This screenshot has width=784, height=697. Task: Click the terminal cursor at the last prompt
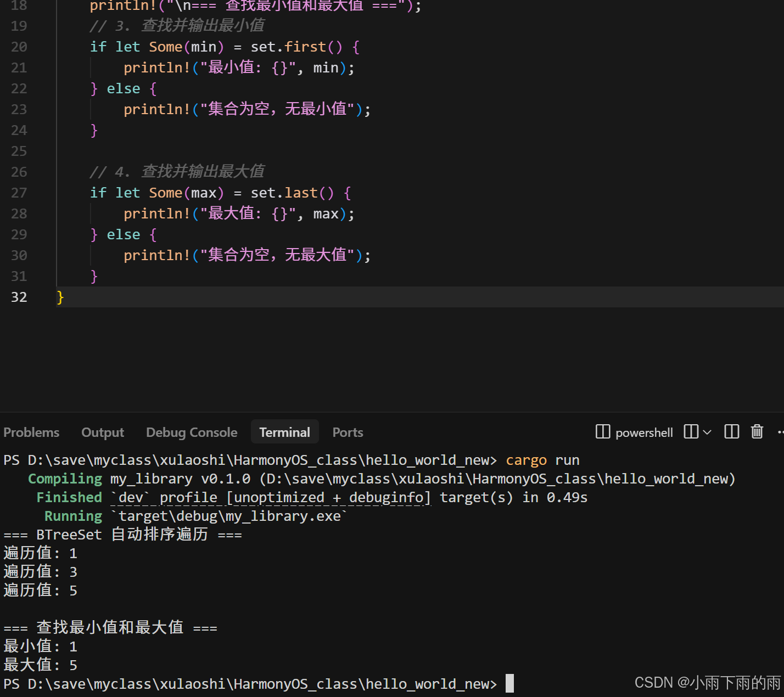pyautogui.click(x=509, y=683)
